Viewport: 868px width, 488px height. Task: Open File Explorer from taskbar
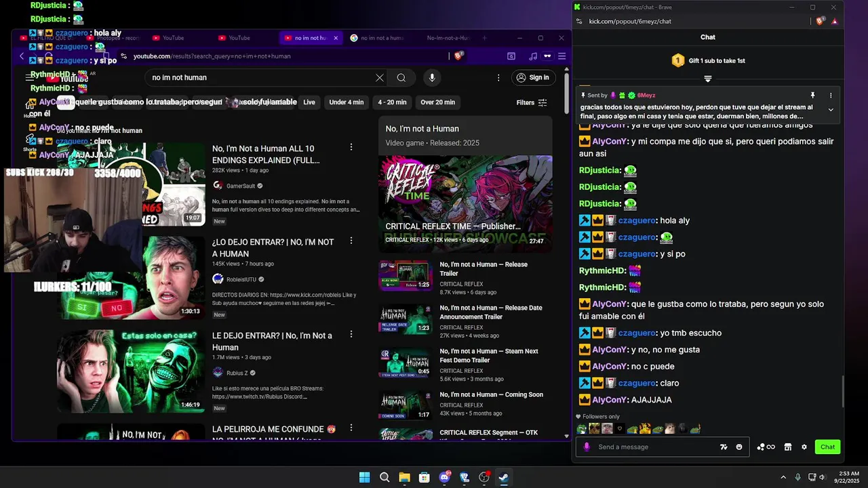click(x=404, y=477)
